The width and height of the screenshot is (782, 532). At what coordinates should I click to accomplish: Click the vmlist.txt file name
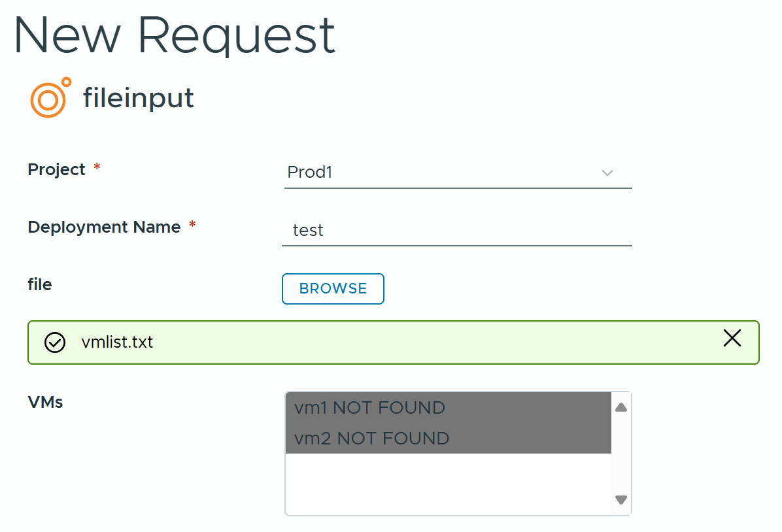click(117, 342)
